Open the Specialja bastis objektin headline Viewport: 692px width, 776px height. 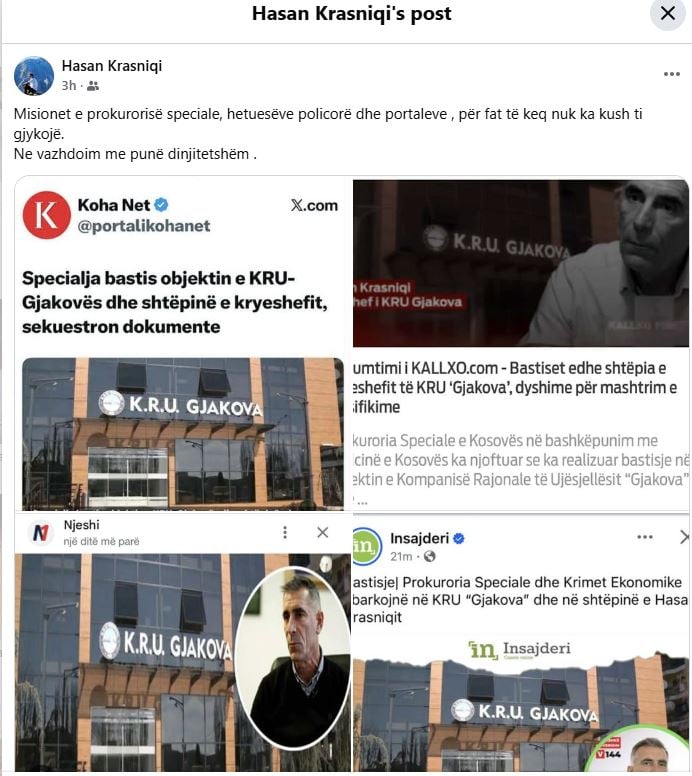[x=175, y=302]
